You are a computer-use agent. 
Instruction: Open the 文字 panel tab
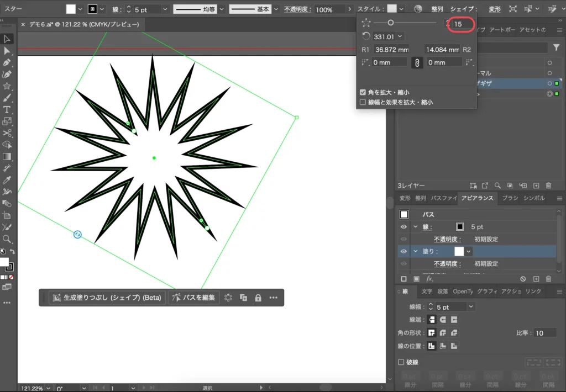tap(427, 292)
